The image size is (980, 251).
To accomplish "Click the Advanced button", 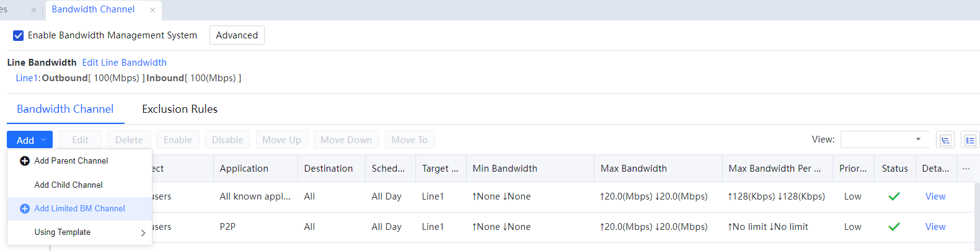I will coord(237,35).
